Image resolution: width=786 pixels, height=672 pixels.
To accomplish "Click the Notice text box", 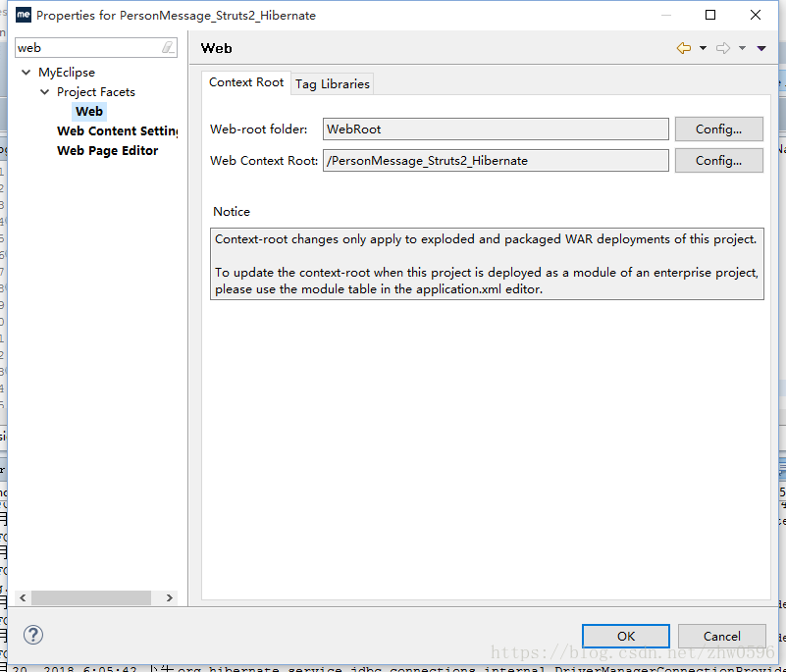I will [x=487, y=264].
